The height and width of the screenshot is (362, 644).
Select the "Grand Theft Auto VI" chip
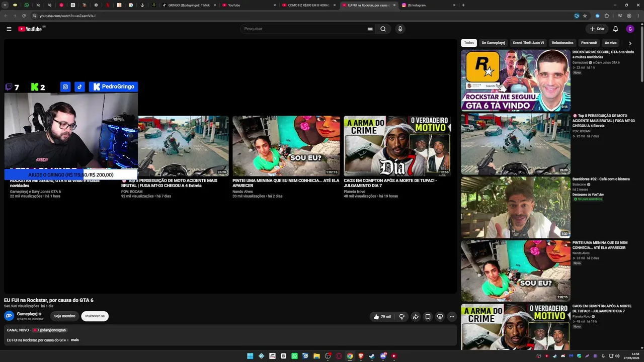(528, 43)
